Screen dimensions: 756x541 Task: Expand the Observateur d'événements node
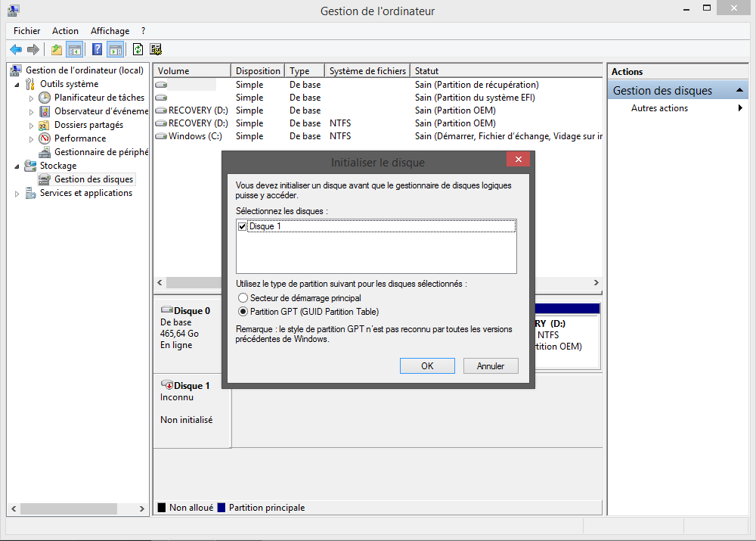[31, 112]
